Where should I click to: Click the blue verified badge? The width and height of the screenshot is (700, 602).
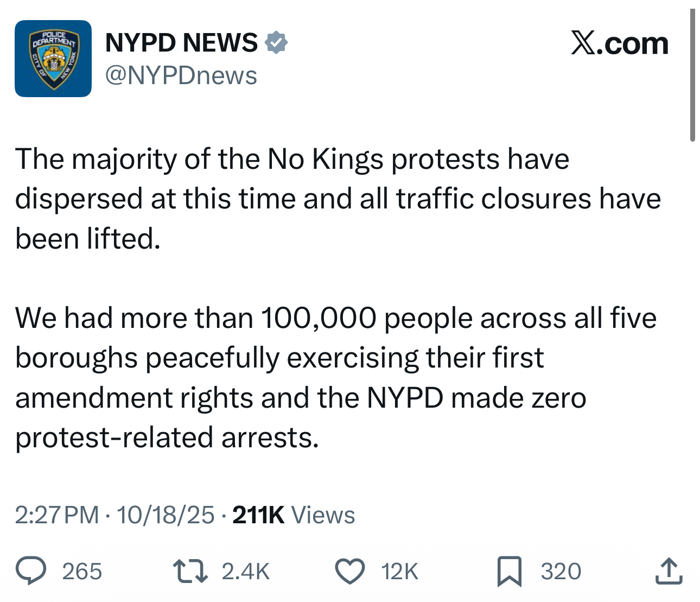pos(277,43)
